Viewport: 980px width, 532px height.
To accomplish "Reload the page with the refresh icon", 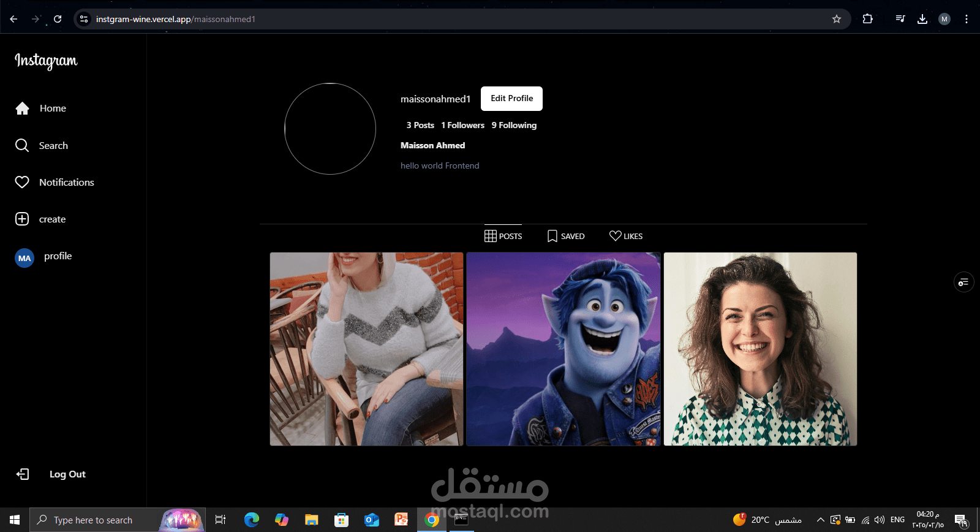I will point(58,19).
